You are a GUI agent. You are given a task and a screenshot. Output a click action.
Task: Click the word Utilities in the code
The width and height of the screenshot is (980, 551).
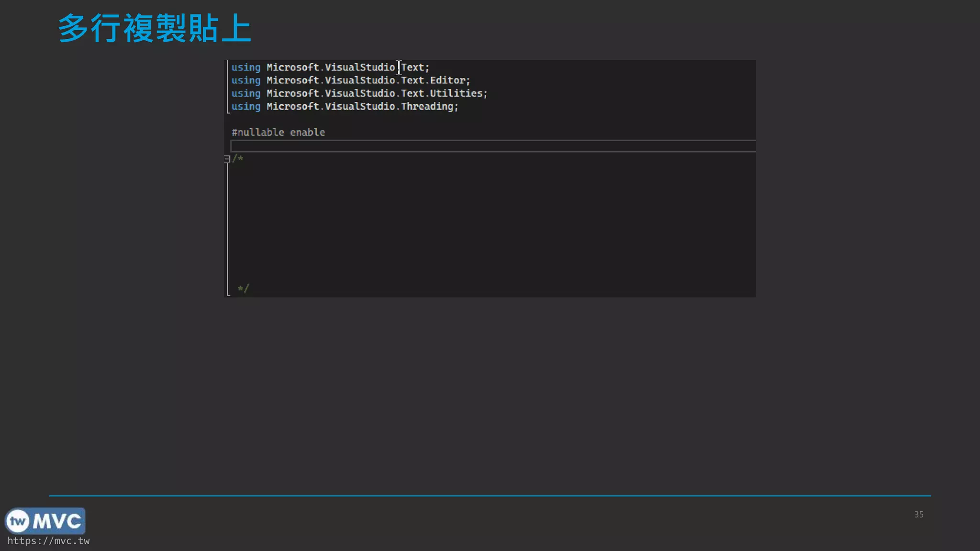456,93
